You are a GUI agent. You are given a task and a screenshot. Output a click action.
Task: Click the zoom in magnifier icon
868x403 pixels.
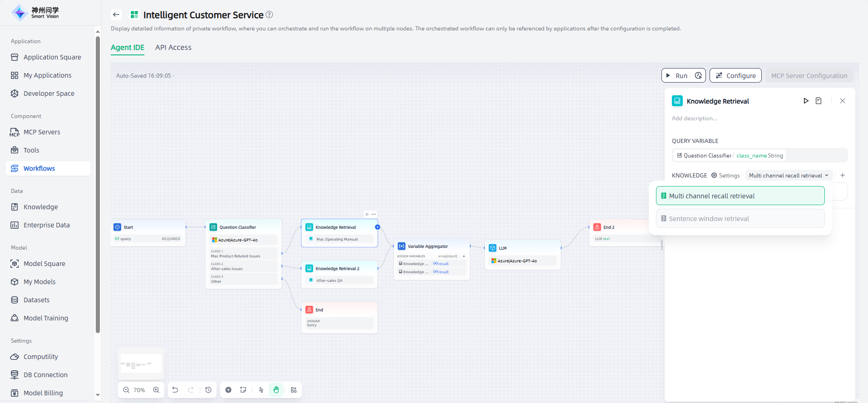[156, 390]
